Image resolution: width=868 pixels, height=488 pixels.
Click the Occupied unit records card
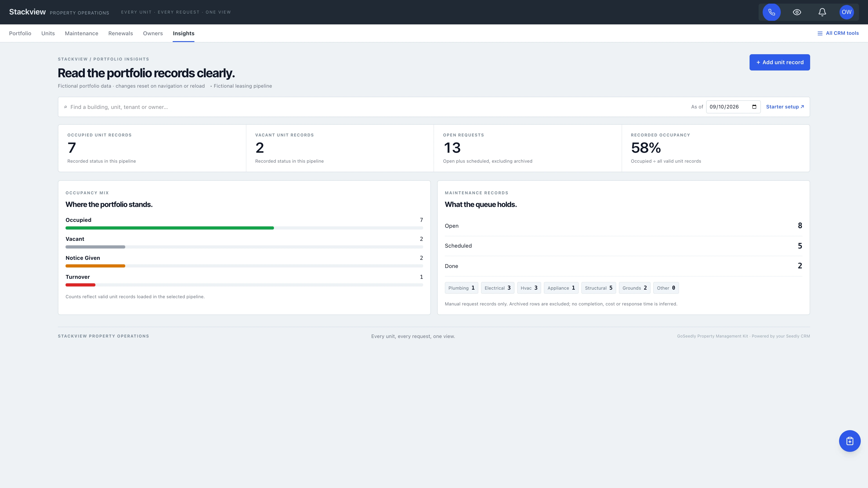(152, 148)
